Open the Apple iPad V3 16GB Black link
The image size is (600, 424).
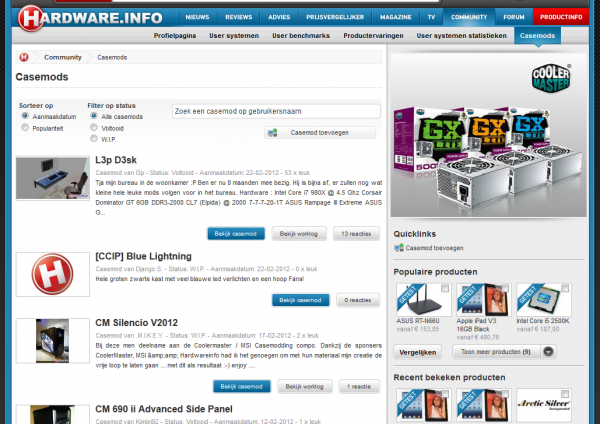[x=476, y=325]
